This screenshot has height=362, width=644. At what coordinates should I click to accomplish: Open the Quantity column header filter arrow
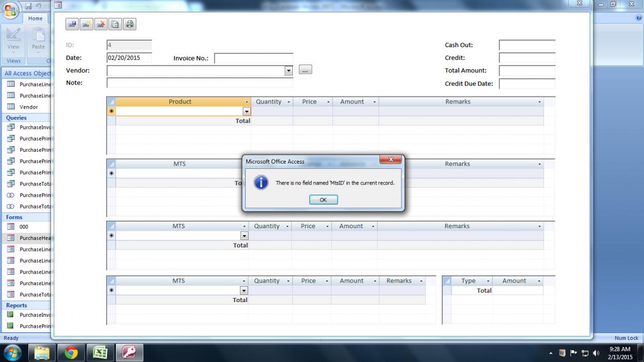(x=288, y=102)
